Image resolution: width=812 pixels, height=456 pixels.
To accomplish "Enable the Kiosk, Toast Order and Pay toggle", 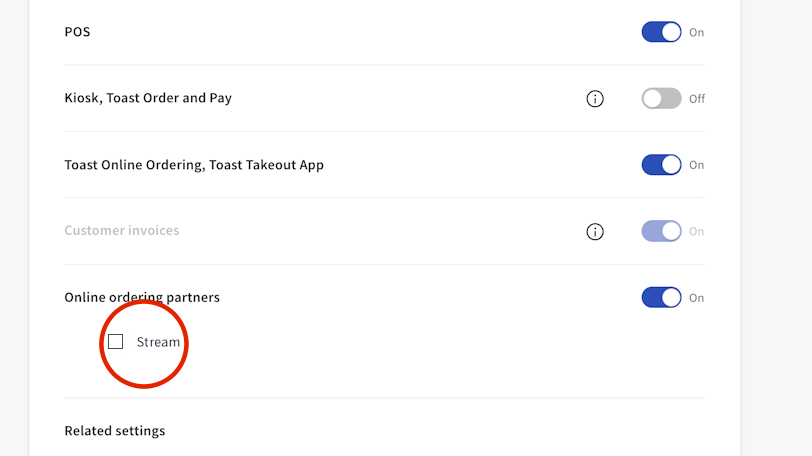I will [x=661, y=99].
